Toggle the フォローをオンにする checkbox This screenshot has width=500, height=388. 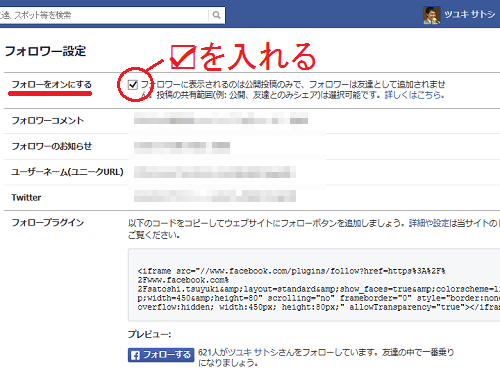pyautogui.click(x=133, y=85)
